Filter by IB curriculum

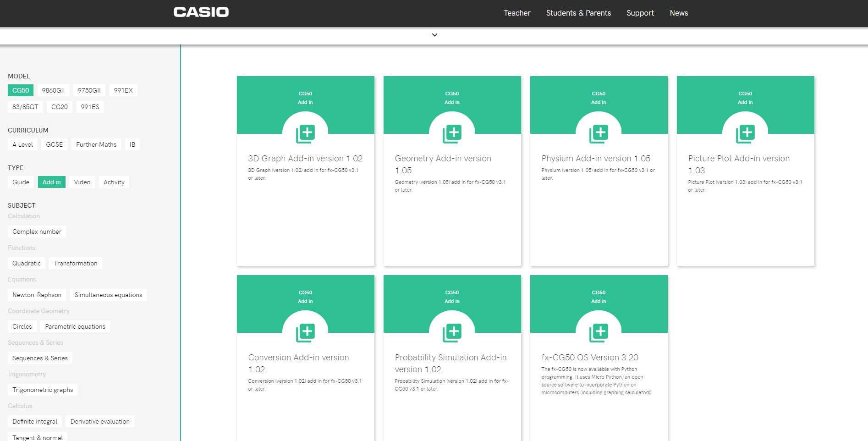pyautogui.click(x=132, y=144)
